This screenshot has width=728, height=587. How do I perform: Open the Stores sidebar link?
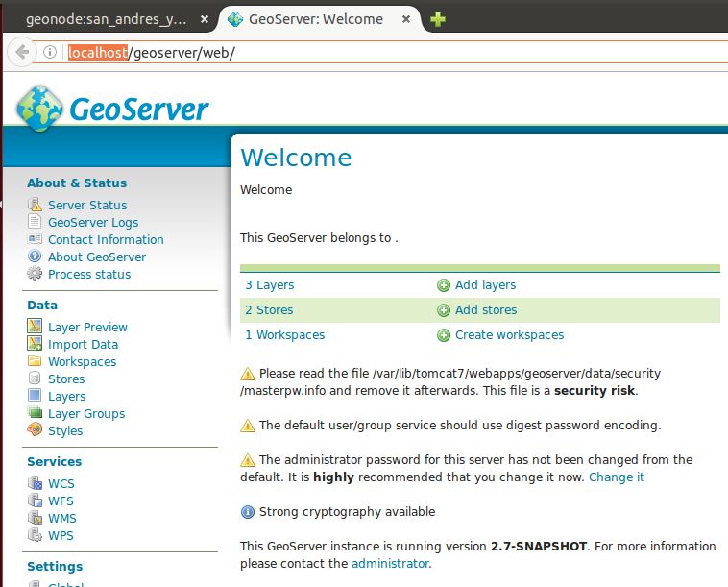[66, 379]
